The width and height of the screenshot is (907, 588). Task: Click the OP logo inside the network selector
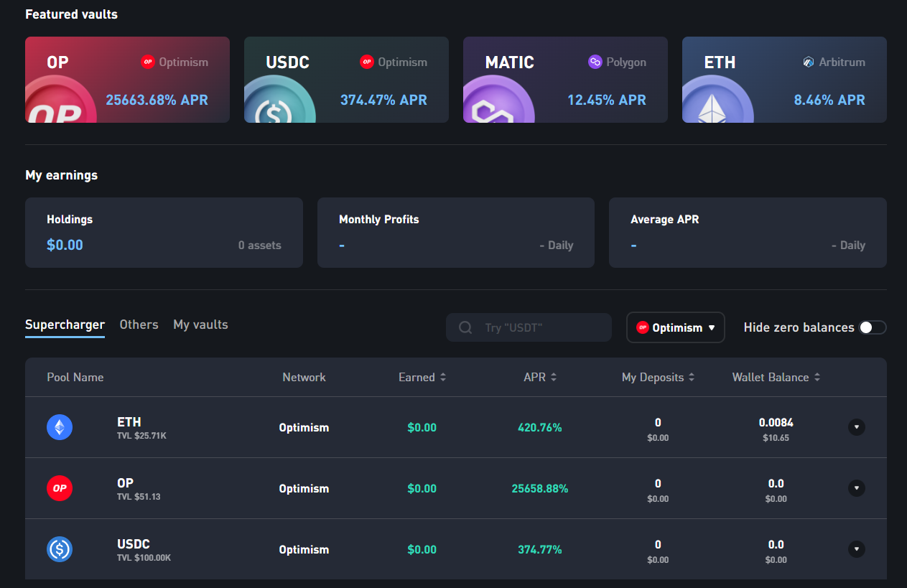[643, 327]
